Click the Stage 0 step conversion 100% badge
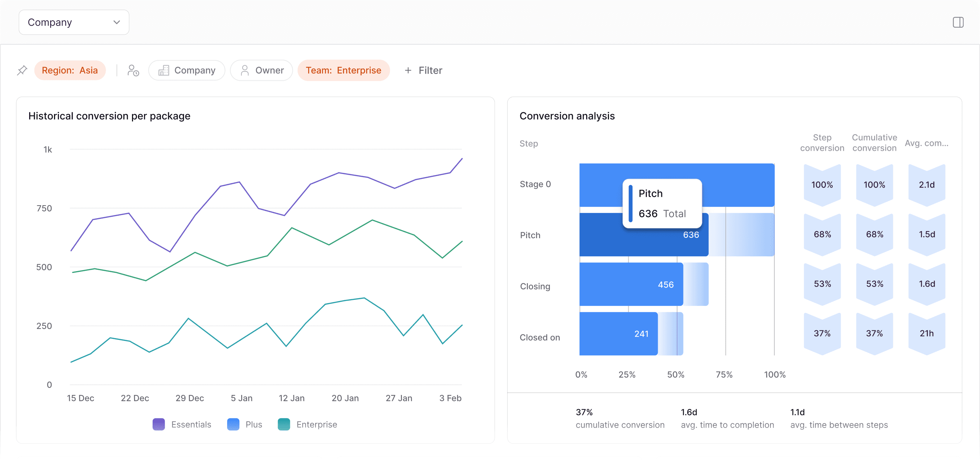The width and height of the screenshot is (980, 470). pos(822,185)
